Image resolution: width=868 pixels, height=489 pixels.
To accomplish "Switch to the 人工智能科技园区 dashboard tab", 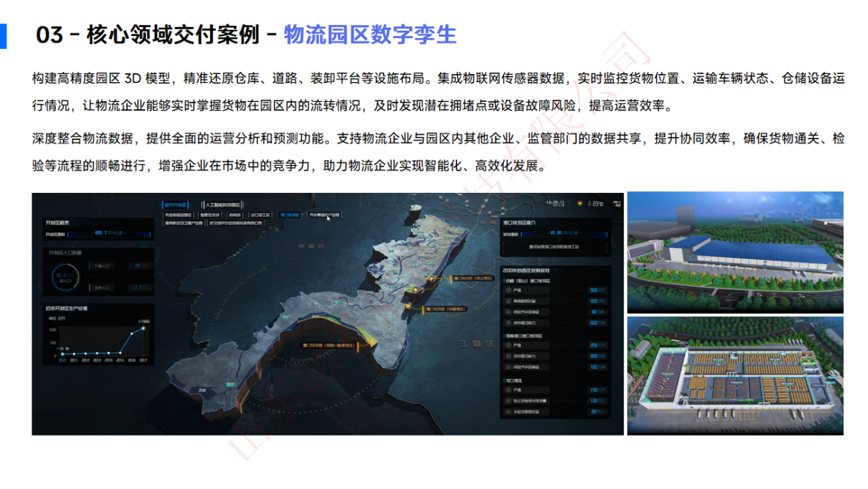I will click(x=223, y=205).
